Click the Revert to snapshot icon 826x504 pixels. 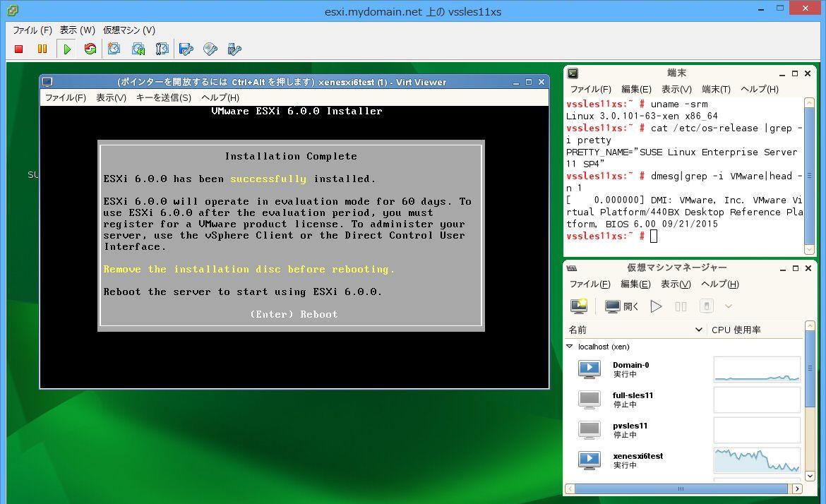(138, 49)
